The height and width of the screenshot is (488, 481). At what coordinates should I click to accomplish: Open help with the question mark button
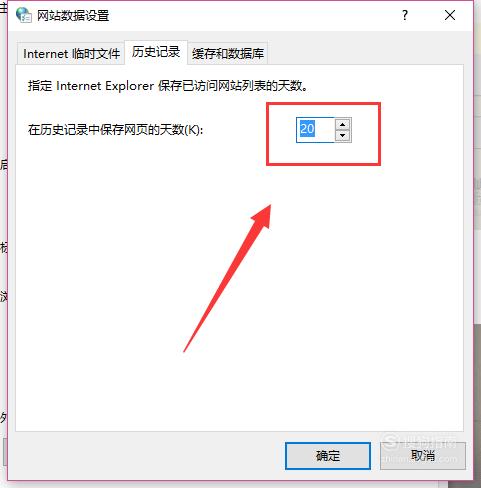pos(405,15)
